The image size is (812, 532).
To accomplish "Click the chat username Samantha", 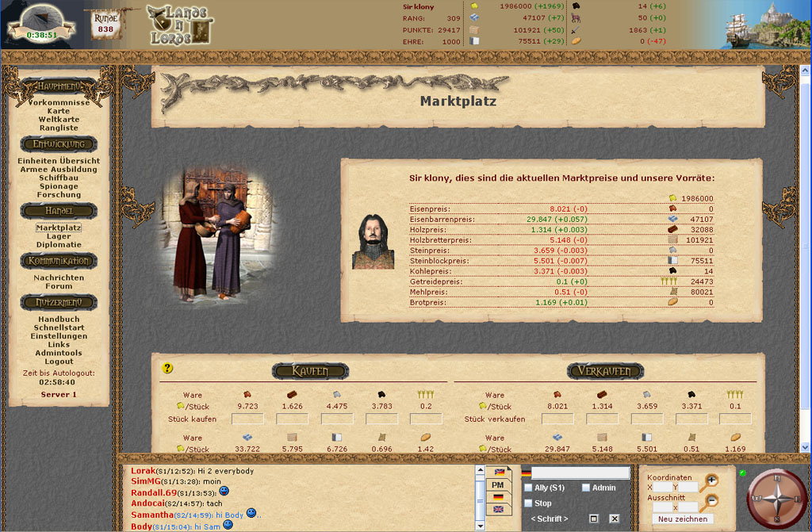I will coord(152,515).
